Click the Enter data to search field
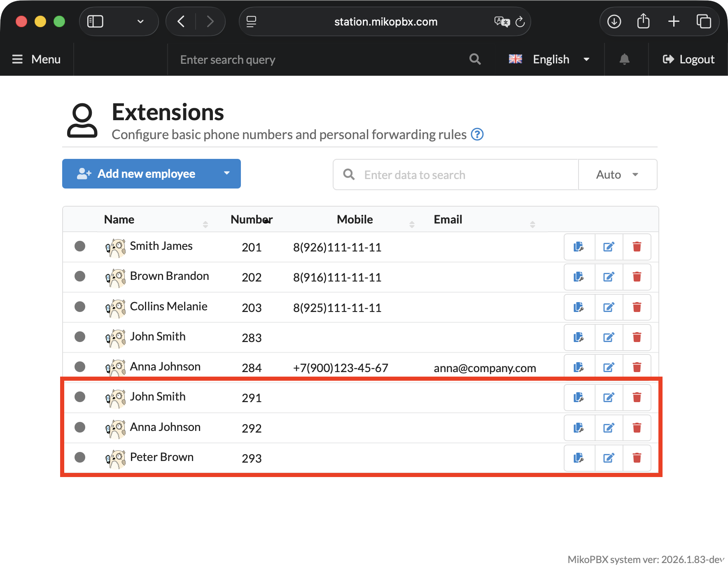The image size is (728, 568). [x=465, y=175]
